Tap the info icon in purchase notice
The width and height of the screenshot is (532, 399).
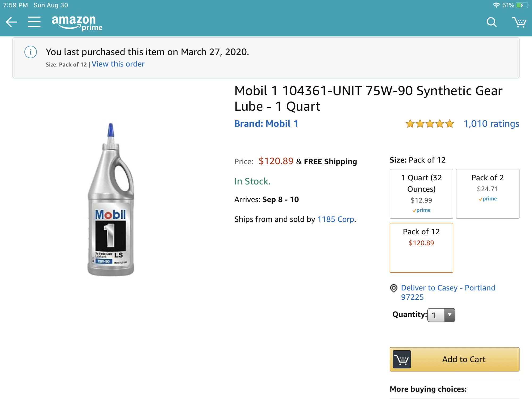[31, 52]
